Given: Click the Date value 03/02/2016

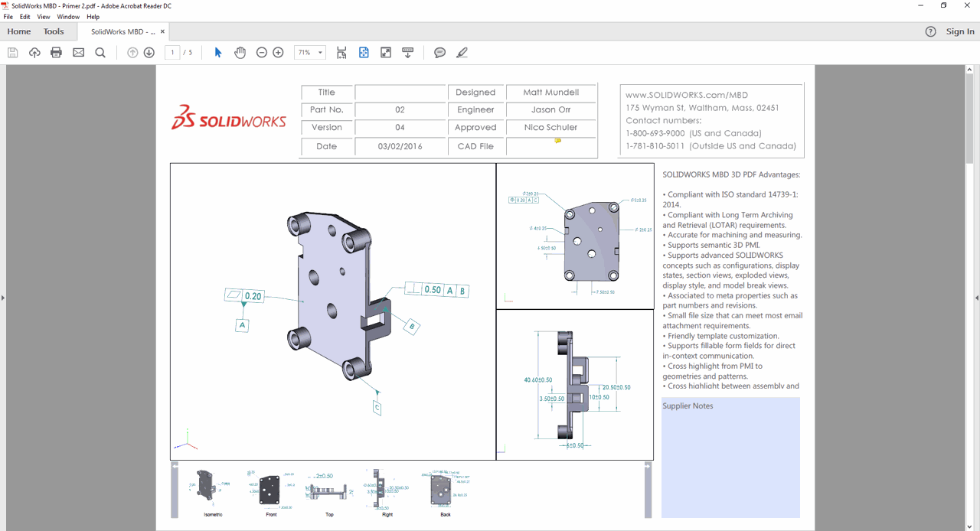Looking at the screenshot, I should (x=400, y=146).
